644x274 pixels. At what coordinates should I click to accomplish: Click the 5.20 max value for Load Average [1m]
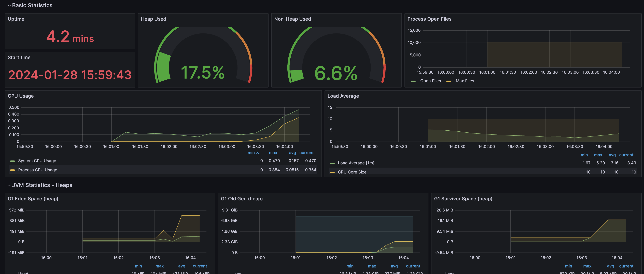pos(600,163)
